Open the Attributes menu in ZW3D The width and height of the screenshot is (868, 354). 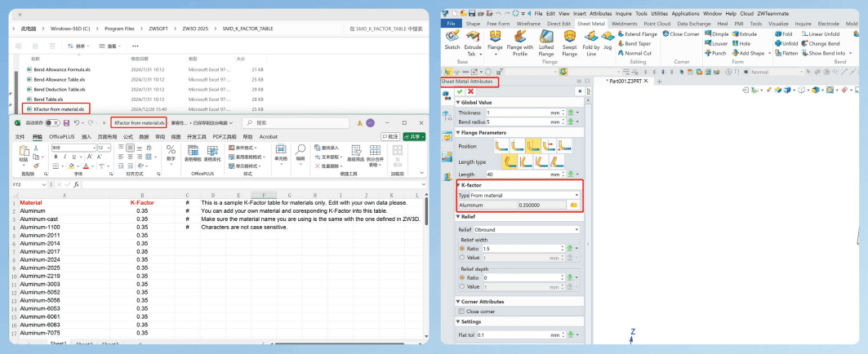(x=601, y=13)
